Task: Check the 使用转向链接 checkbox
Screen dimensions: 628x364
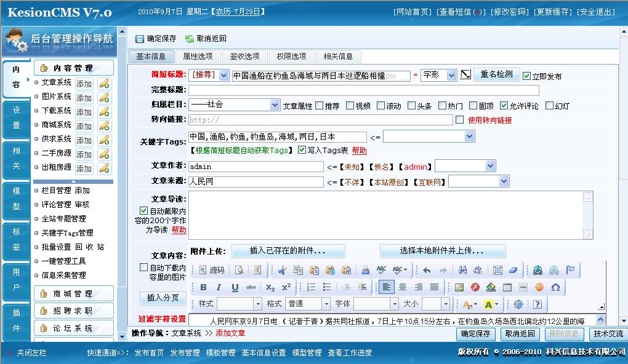Action: pos(460,120)
